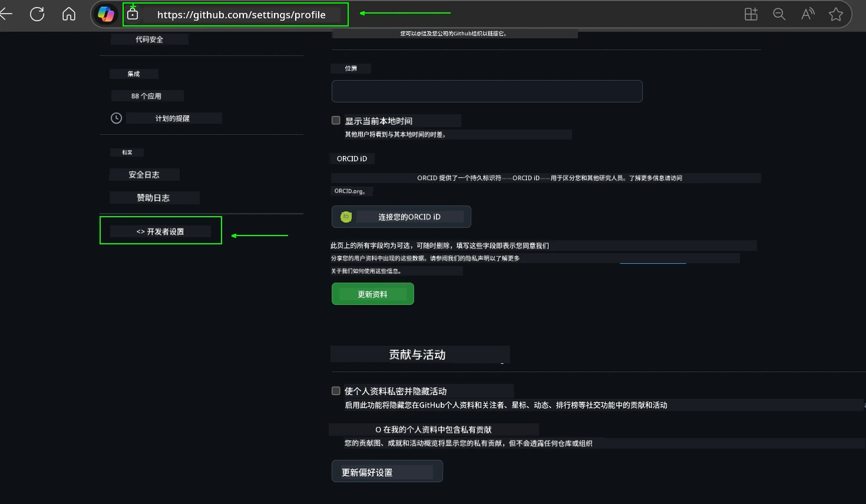Open the split screen feature
Viewport: 866px width, 504px height.
pyautogui.click(x=751, y=14)
